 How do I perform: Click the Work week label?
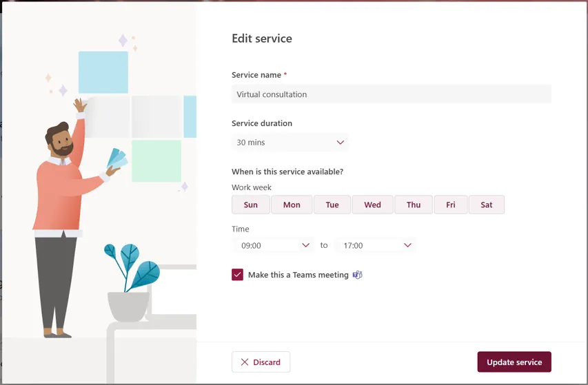tap(251, 187)
